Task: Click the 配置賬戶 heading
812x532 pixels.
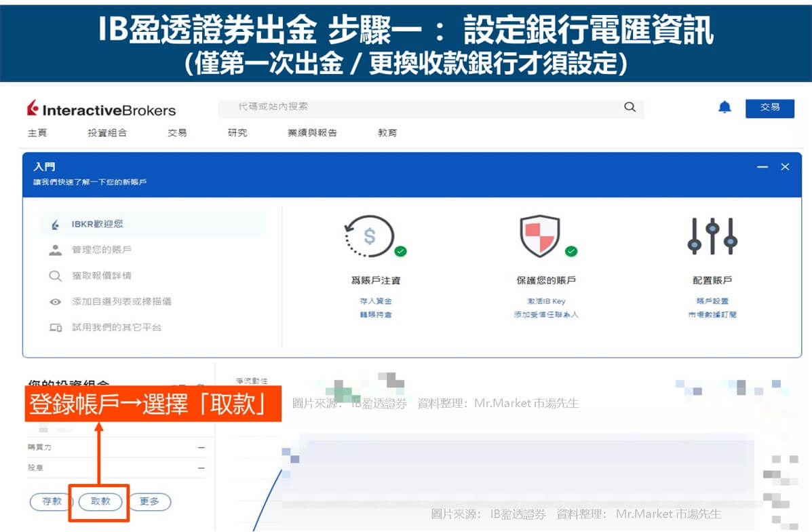Action: [x=712, y=280]
